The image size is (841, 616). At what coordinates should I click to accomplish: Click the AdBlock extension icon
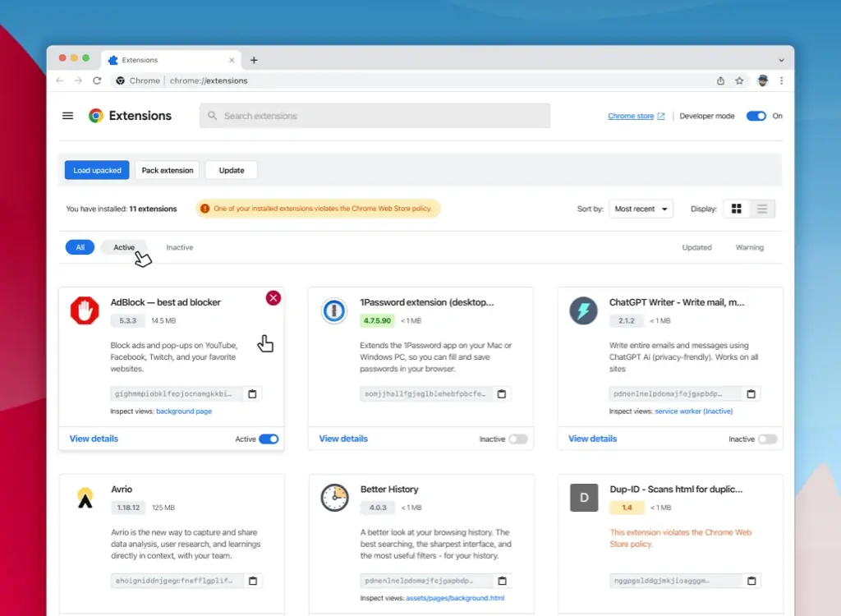click(84, 311)
